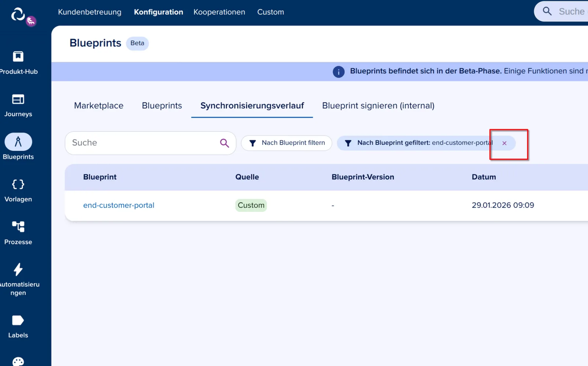Click the Blueprints page heading
The image size is (588, 366).
pyautogui.click(x=95, y=43)
